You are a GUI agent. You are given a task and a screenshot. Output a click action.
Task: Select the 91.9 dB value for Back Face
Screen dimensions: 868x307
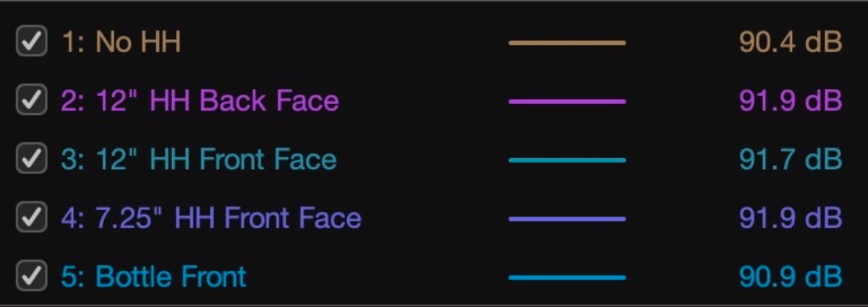coord(790,101)
